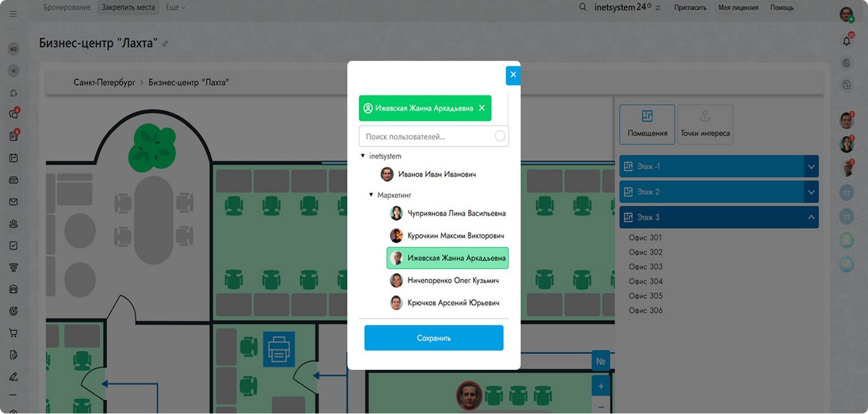Viewport: 868px width, 414px height.
Task: Select Иванов Иван Иванович in the list
Action: pyautogui.click(x=428, y=174)
